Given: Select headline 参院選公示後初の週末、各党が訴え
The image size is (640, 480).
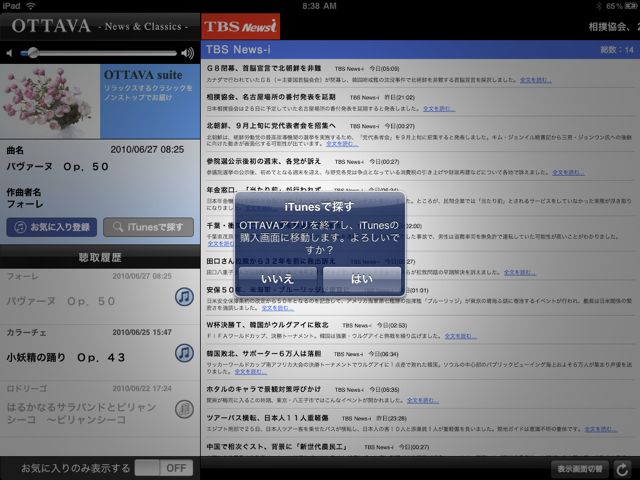Looking at the screenshot, I should [x=264, y=161].
